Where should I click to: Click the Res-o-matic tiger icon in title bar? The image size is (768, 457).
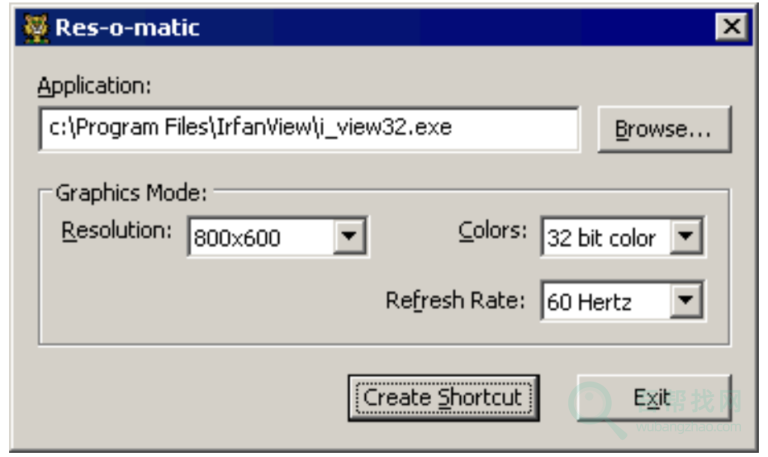pos(35,27)
